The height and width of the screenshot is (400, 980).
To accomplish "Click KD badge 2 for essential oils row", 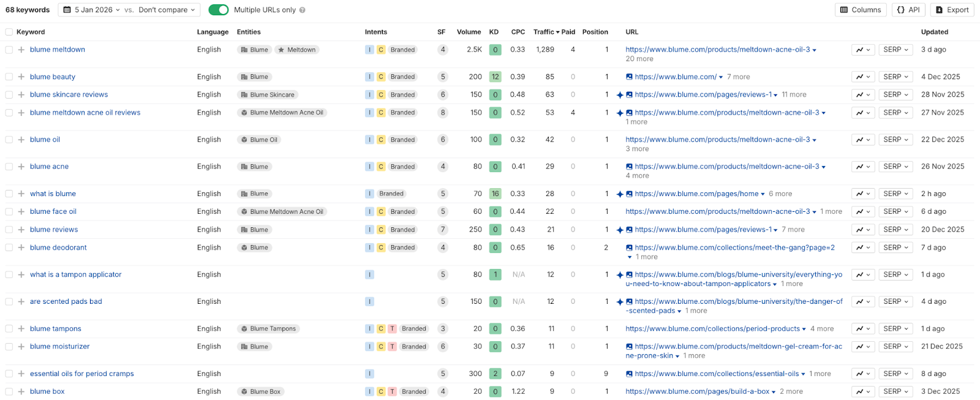I will (x=495, y=374).
